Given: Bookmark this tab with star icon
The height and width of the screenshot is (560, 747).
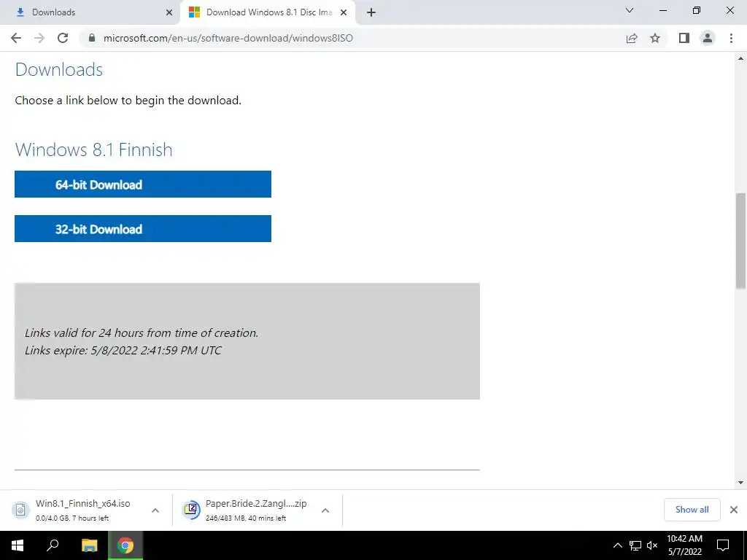Looking at the screenshot, I should [x=655, y=38].
